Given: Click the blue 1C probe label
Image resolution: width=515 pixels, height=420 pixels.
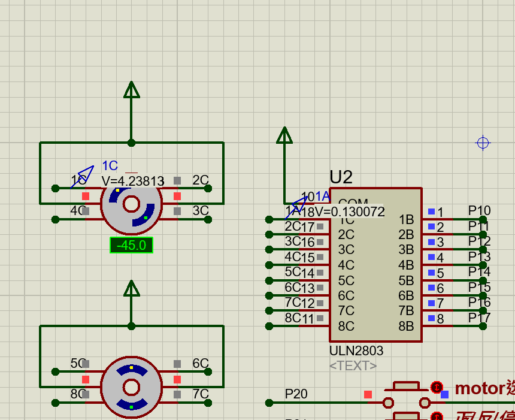Looking at the screenshot, I should click(110, 166).
